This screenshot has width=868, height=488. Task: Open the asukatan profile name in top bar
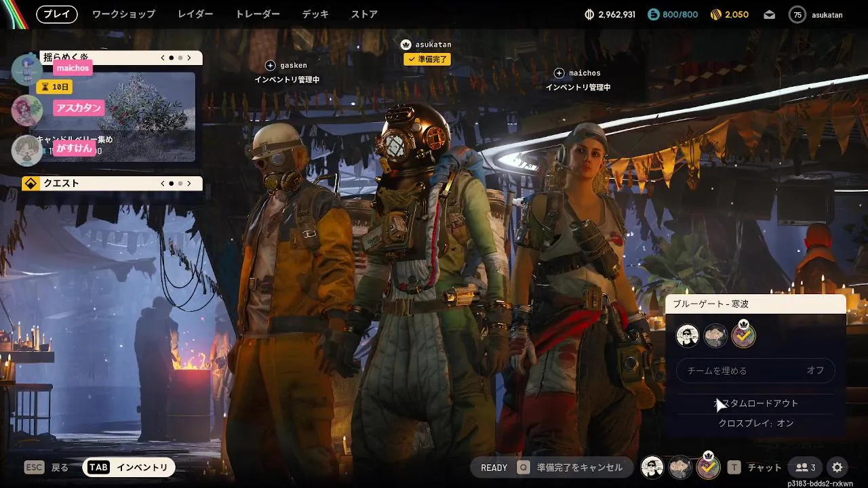[x=827, y=15]
